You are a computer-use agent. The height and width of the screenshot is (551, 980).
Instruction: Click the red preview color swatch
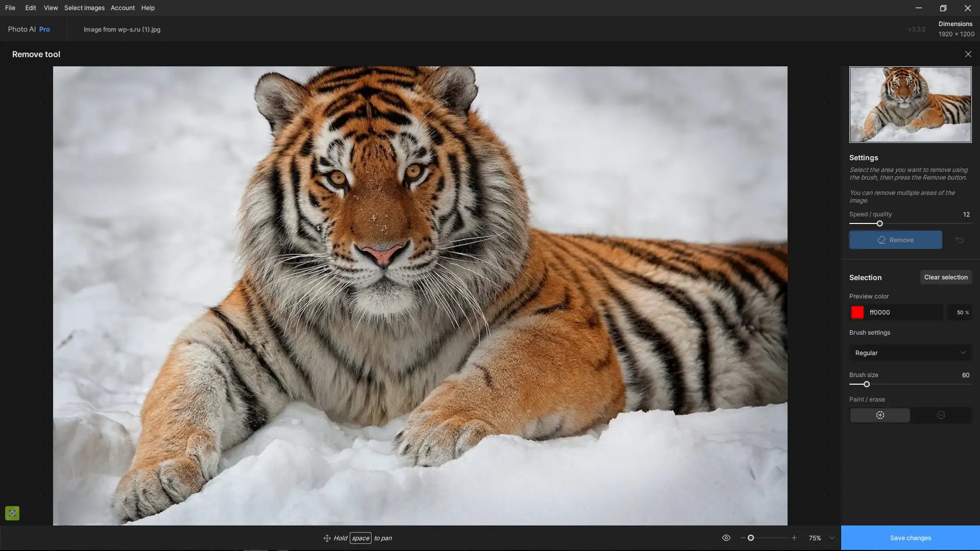pyautogui.click(x=857, y=312)
